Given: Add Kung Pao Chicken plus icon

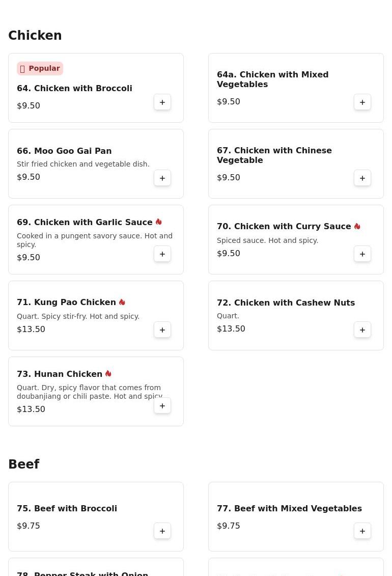Looking at the screenshot, I should coord(162,330).
